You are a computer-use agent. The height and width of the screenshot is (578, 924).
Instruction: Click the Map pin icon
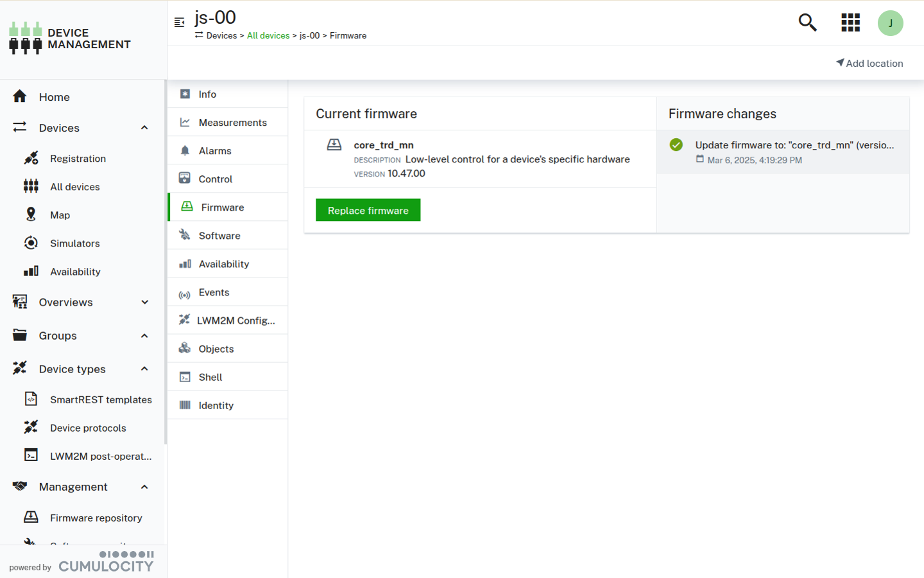pyautogui.click(x=31, y=215)
